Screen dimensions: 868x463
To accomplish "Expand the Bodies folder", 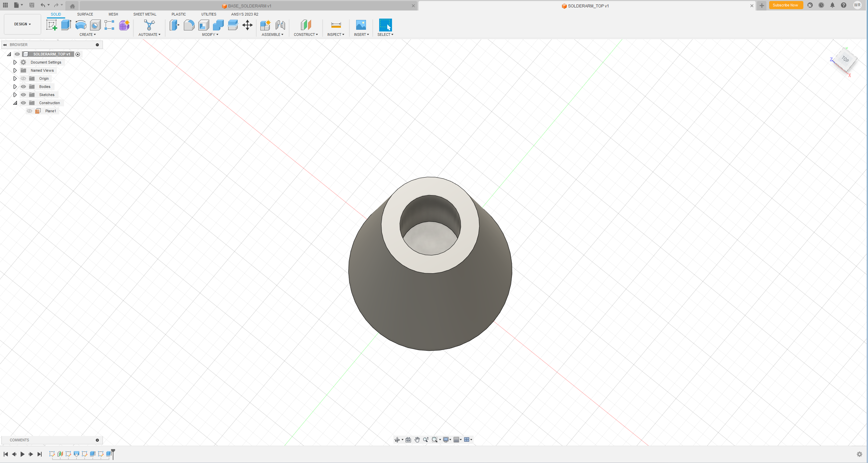I will [x=15, y=87].
